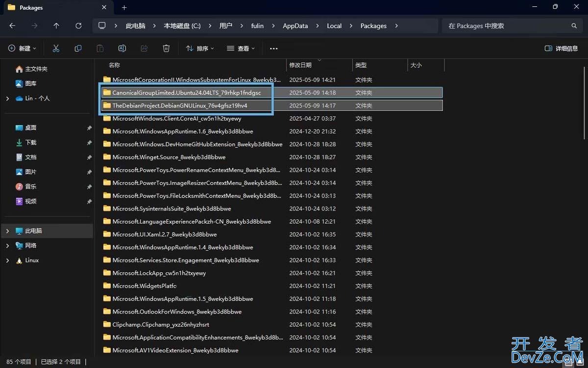Open the 排序 sort dropdown
The width and height of the screenshot is (588, 368).
click(200, 48)
